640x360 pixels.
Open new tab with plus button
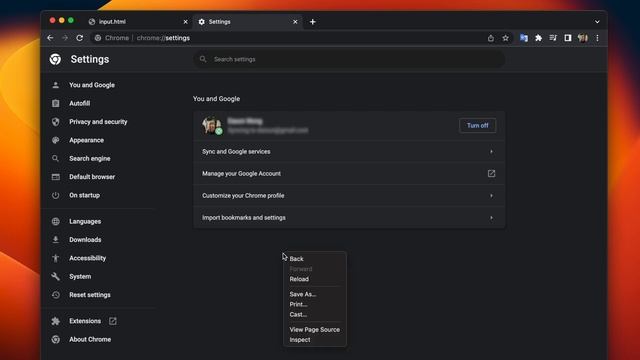tap(313, 22)
